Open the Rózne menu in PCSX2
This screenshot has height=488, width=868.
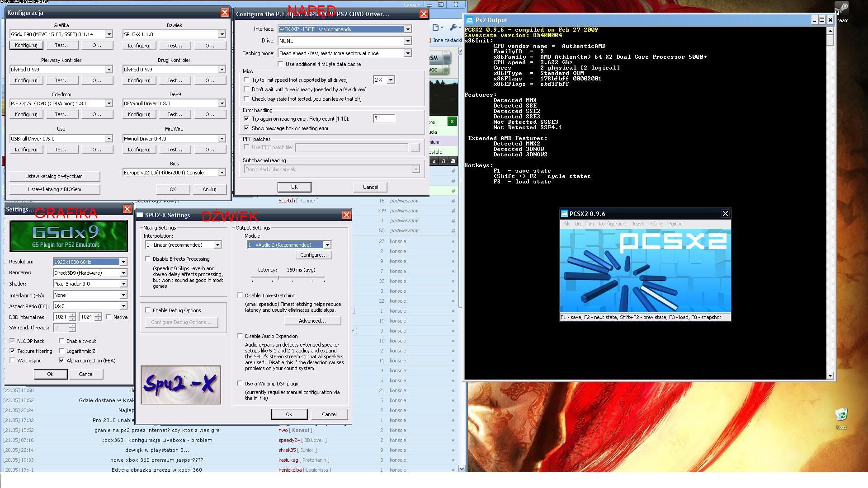pos(656,224)
